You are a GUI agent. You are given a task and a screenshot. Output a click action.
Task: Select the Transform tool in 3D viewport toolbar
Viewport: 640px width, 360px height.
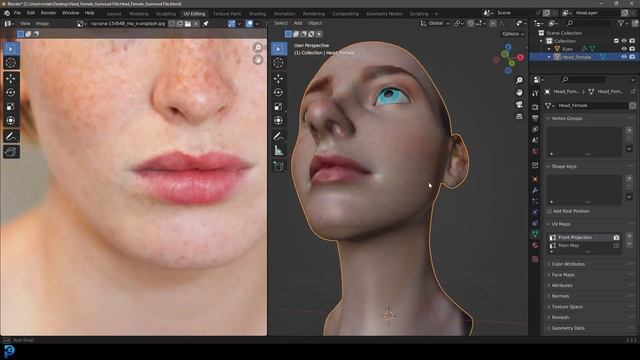click(279, 120)
